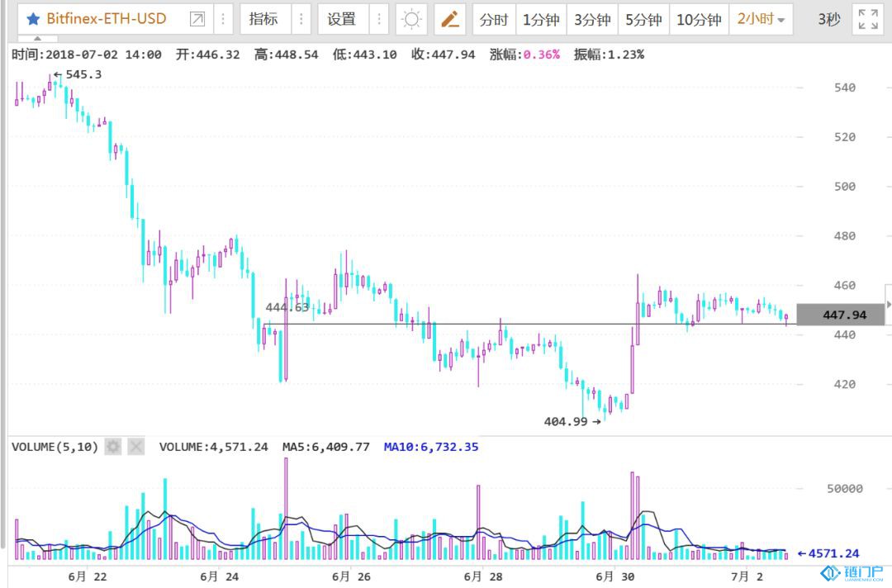Click the 420 price axis label
This screenshot has width=892, height=588.
(845, 384)
